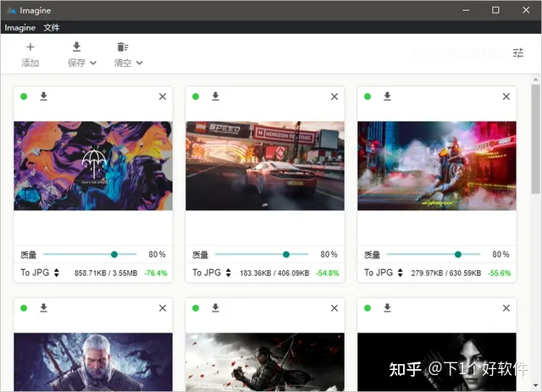This screenshot has height=392, width=542.
Task: Remove the dark woman portrait card
Action: click(506, 308)
